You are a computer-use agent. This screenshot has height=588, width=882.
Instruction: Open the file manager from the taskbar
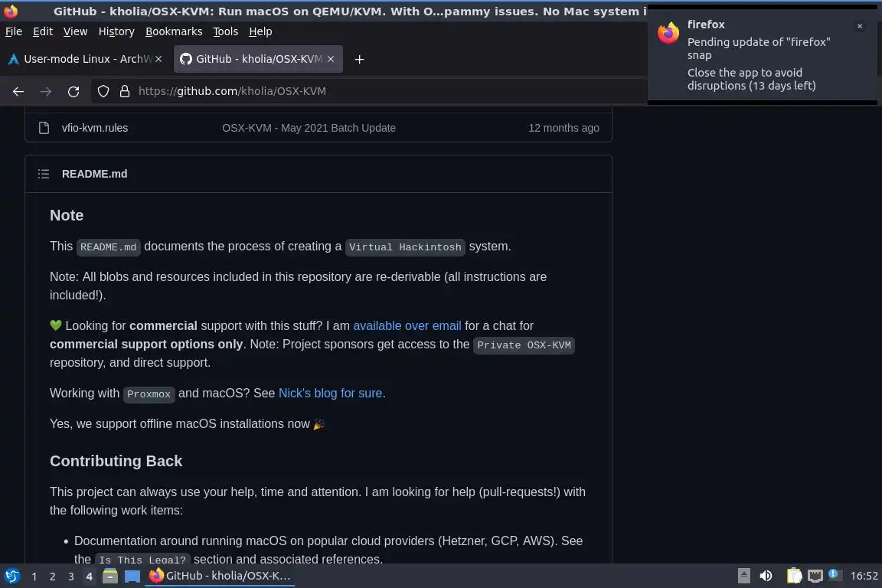(110, 577)
